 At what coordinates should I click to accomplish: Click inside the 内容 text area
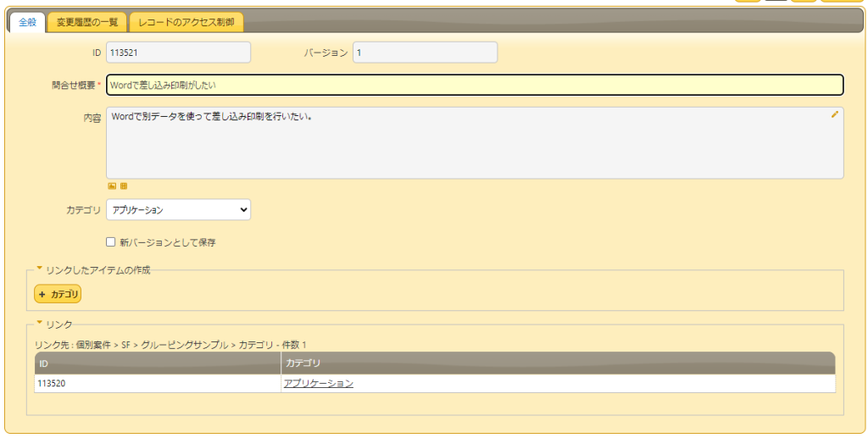tap(475, 142)
